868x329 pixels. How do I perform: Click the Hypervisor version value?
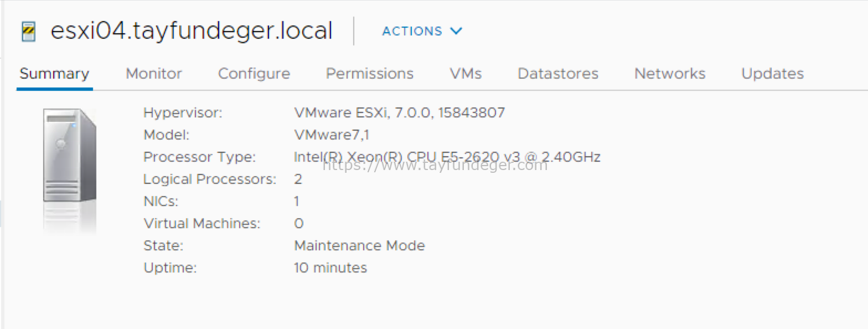pos(400,113)
